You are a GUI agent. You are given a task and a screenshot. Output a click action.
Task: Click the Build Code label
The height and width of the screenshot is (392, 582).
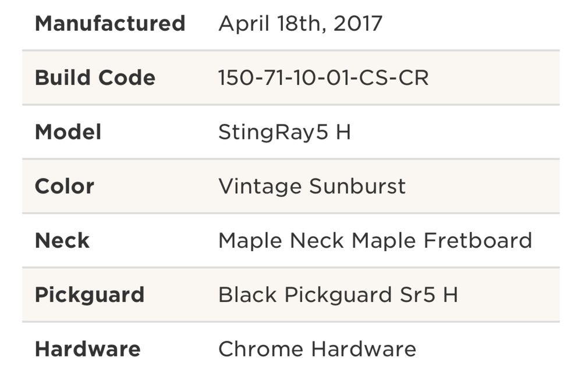[x=95, y=77]
